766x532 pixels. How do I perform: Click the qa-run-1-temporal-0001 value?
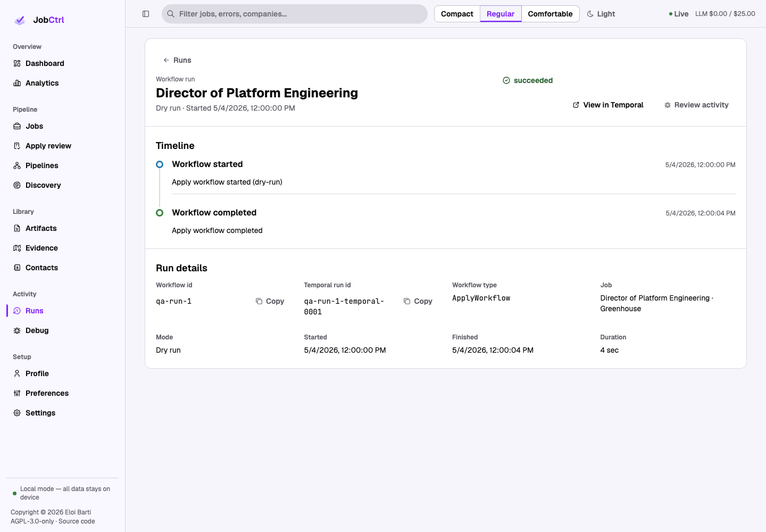344,306
